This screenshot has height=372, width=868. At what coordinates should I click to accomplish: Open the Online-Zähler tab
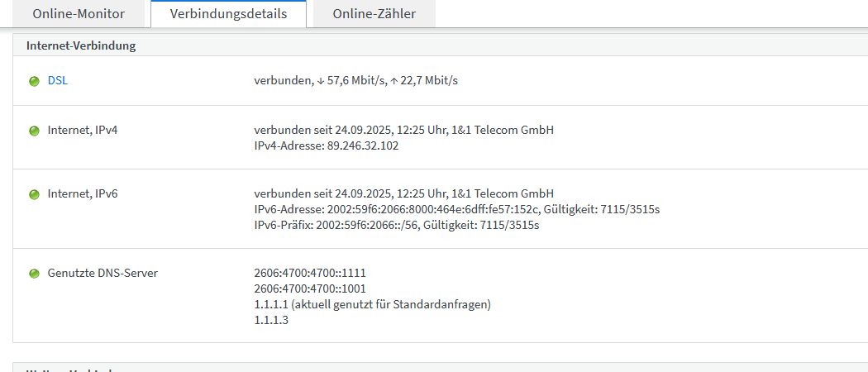[374, 14]
